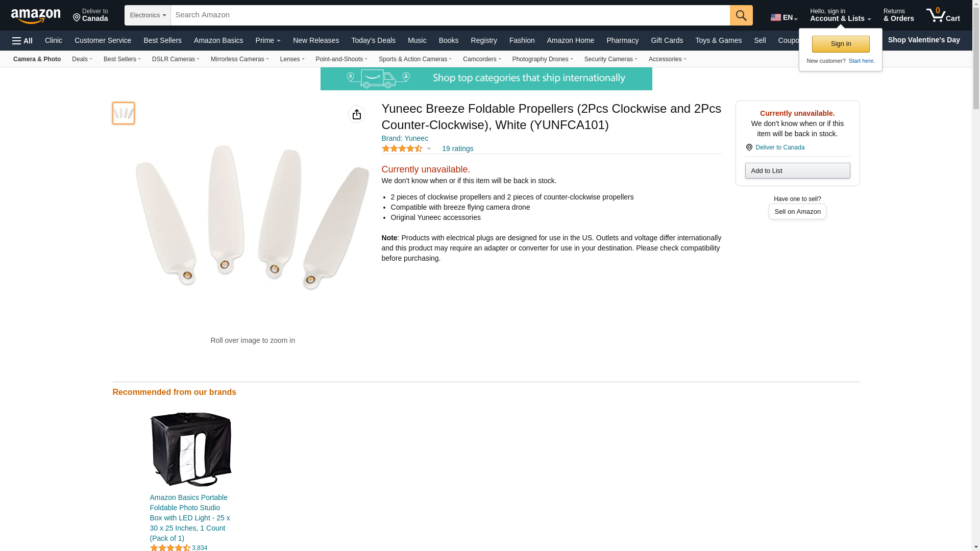Expand the Electronics search category dropdown
The image size is (980, 551).
pyautogui.click(x=148, y=15)
